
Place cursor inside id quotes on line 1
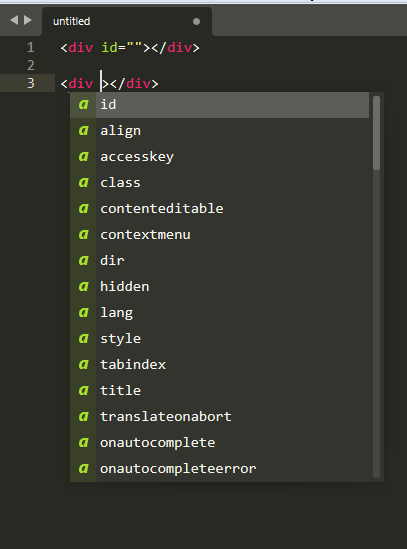coord(134,47)
